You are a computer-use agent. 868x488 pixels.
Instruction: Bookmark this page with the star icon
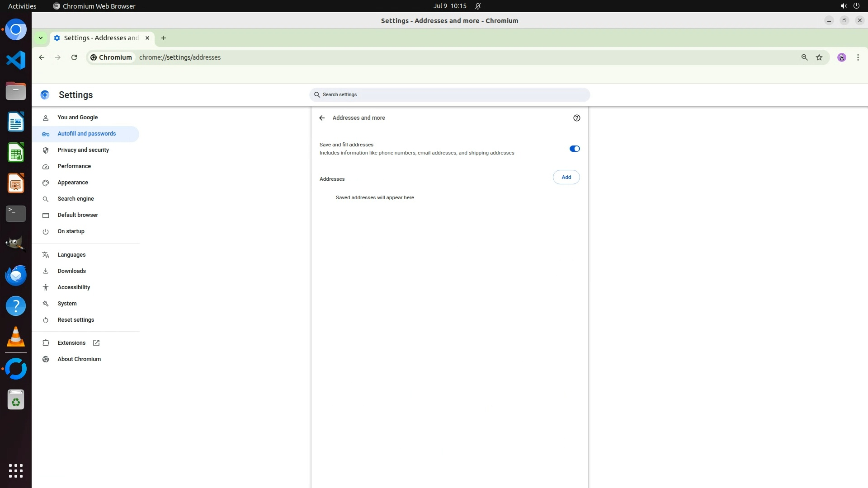click(819, 57)
